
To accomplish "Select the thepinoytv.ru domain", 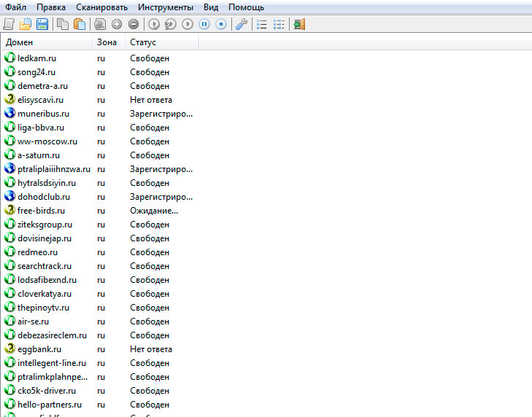I will (x=44, y=308).
